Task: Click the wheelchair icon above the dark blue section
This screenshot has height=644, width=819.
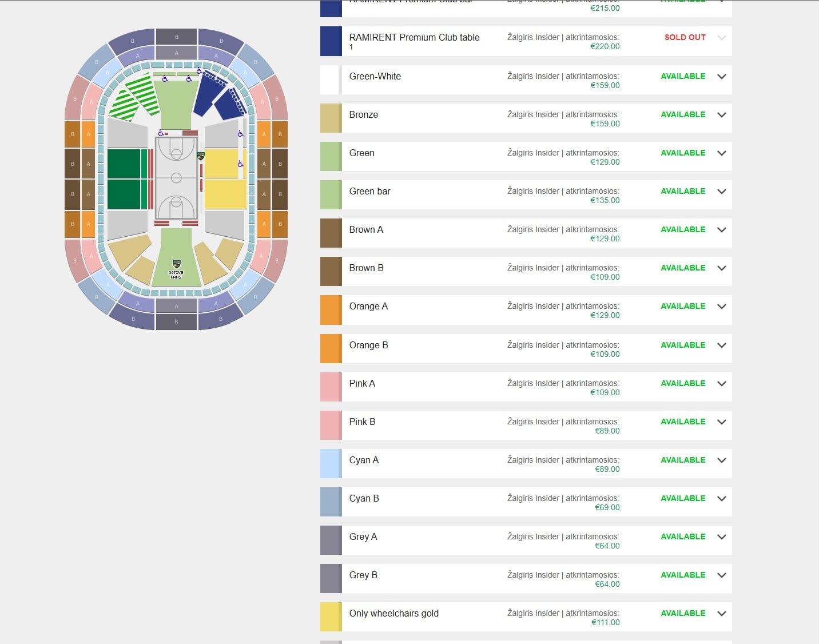Action: [199, 71]
